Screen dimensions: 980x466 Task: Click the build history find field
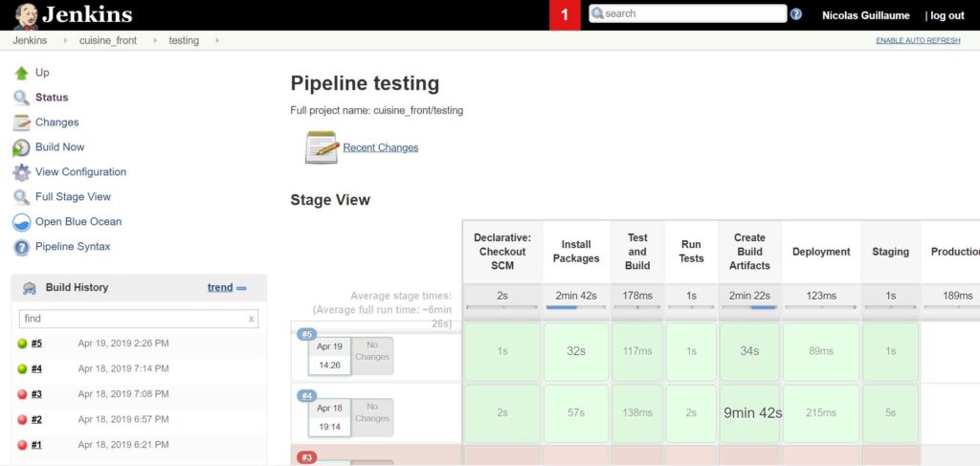pyautogui.click(x=139, y=319)
